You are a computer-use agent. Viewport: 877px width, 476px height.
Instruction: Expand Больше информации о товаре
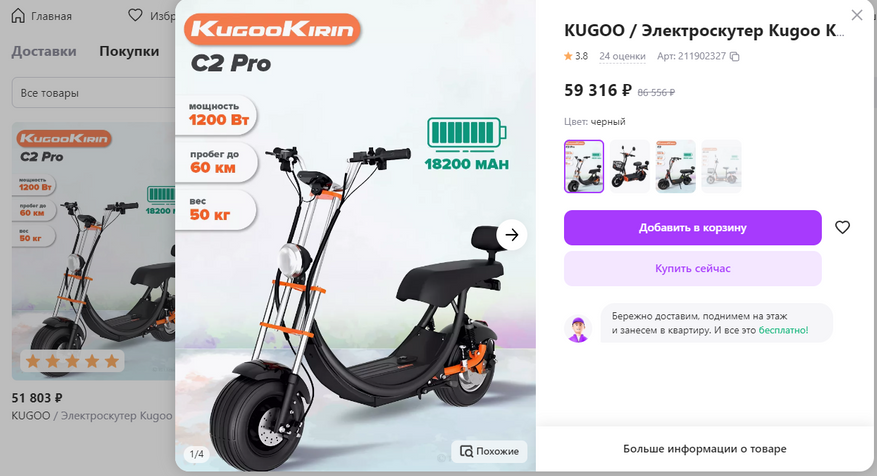pyautogui.click(x=705, y=449)
